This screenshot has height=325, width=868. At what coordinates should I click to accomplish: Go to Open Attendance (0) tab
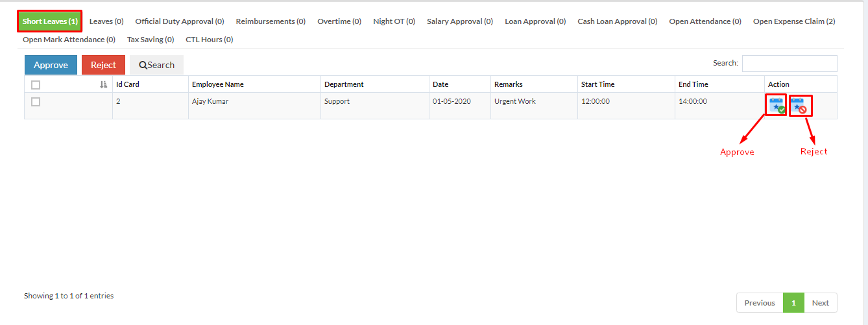[x=705, y=21]
